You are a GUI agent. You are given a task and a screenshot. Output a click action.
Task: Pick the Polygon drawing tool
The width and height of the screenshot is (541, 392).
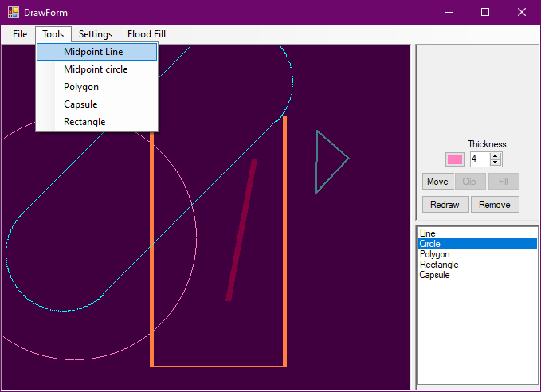(81, 87)
